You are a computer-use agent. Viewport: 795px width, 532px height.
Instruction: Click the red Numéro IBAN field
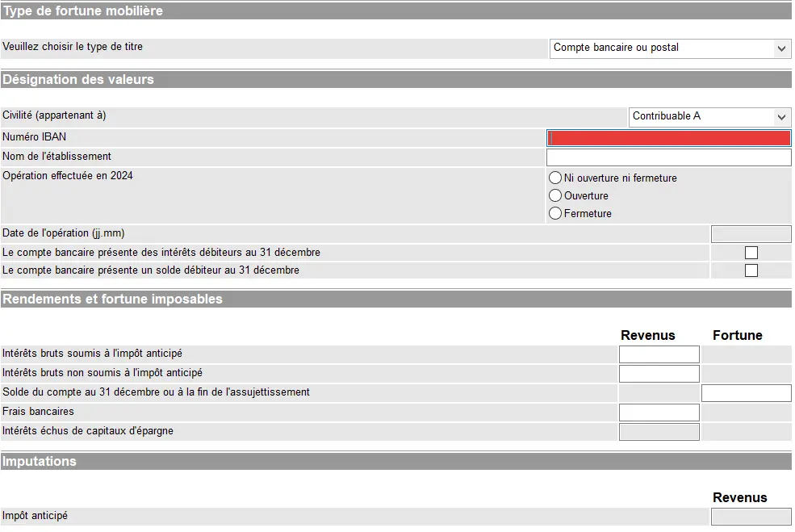(668, 138)
